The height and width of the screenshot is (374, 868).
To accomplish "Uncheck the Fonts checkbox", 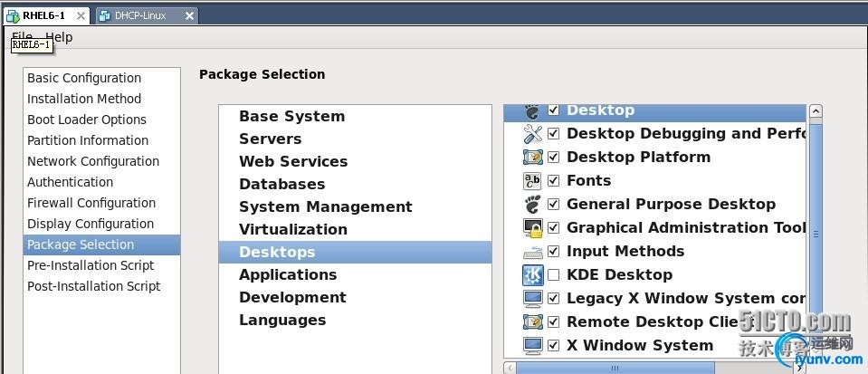I will tap(553, 180).
